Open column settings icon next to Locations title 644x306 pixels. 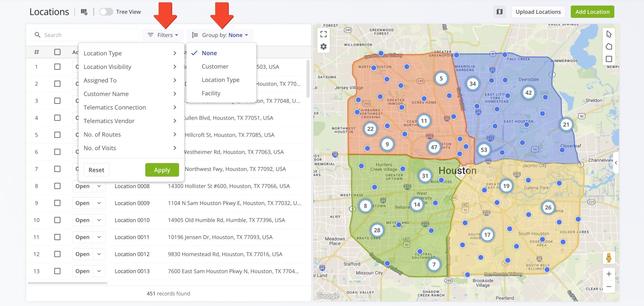[x=84, y=12]
